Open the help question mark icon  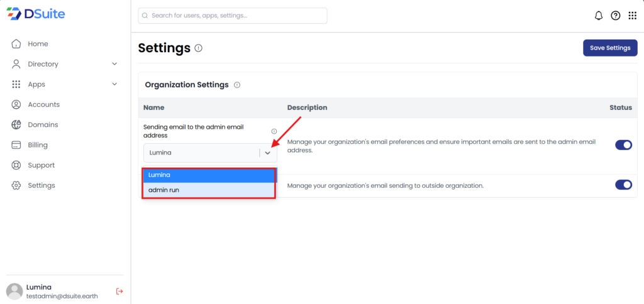coord(616,16)
